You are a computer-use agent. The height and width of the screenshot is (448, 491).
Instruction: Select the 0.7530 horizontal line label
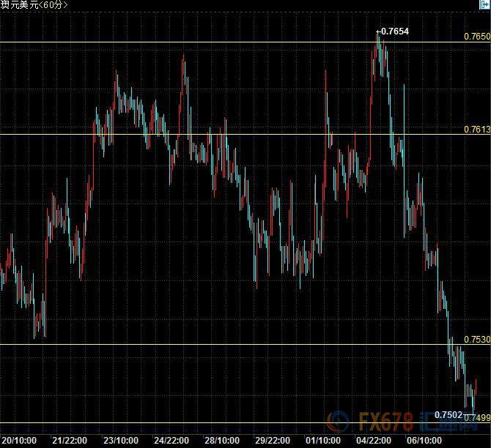coord(476,340)
